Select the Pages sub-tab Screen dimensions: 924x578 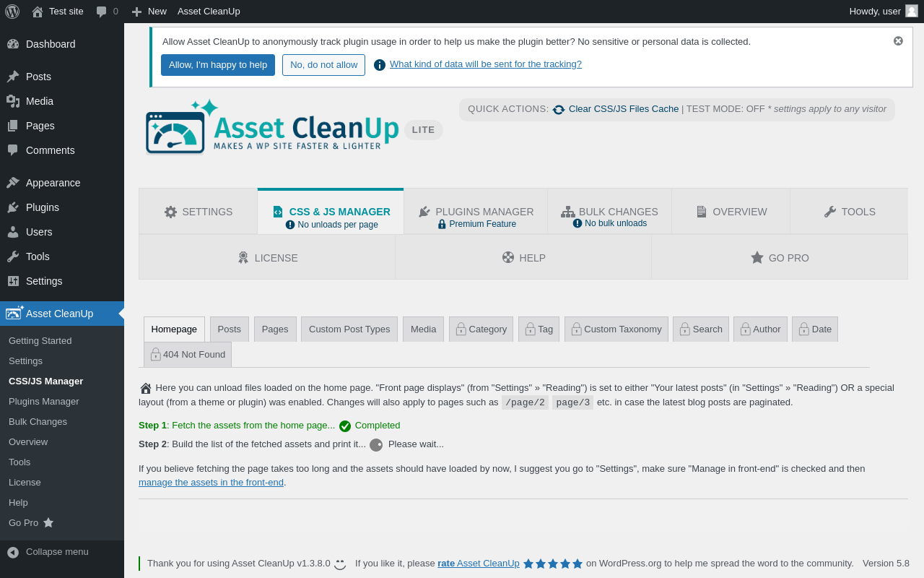pos(275,329)
